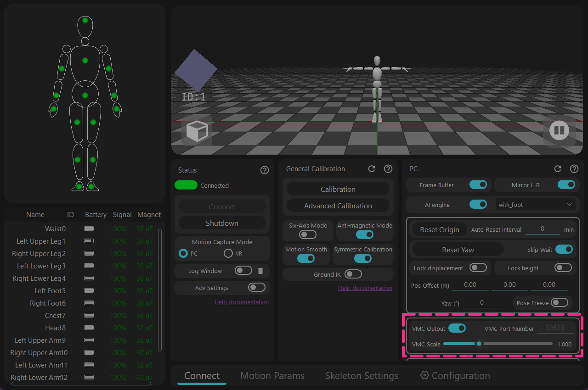Click the Reset Yaw button
The height and width of the screenshot is (390, 588).
pos(458,250)
